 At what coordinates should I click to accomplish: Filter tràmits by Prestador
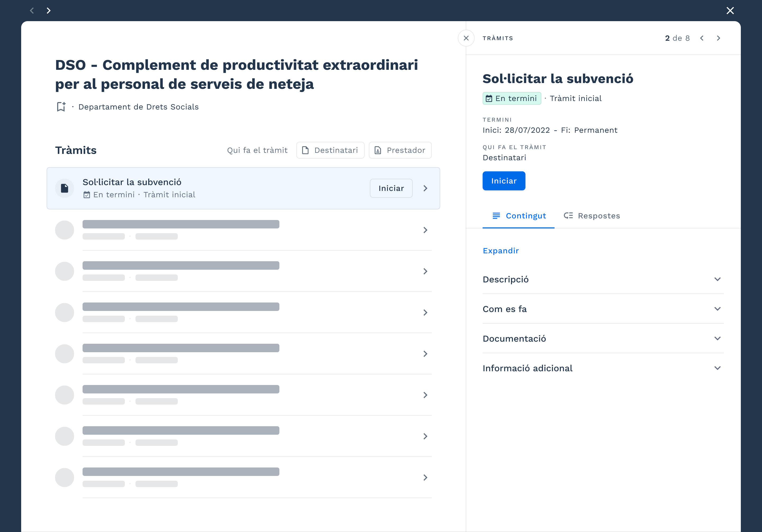[400, 150]
